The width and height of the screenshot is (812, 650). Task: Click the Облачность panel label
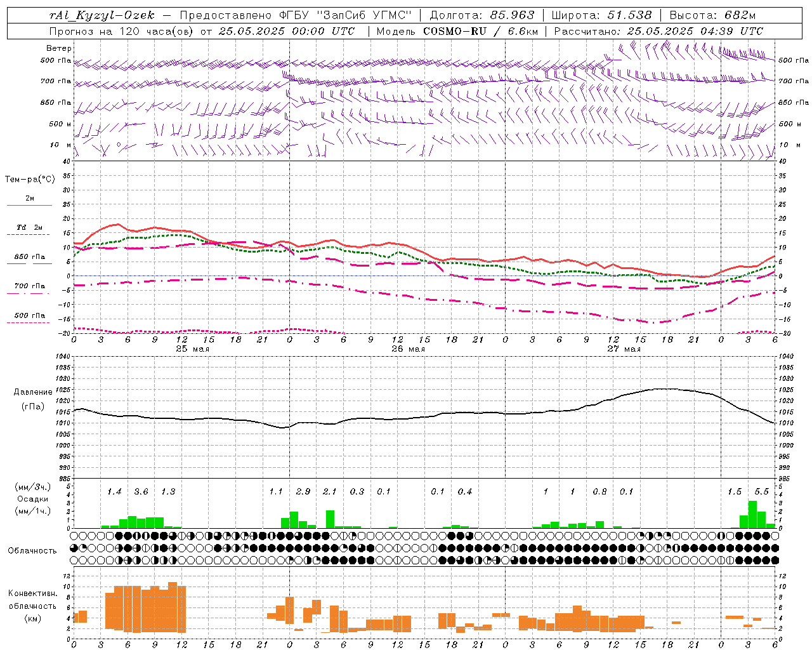(32, 551)
